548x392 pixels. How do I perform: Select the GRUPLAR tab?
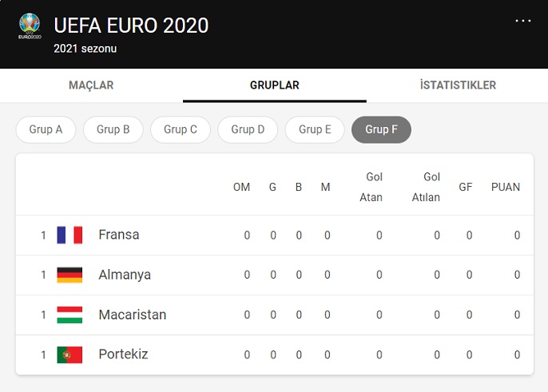coord(274,85)
